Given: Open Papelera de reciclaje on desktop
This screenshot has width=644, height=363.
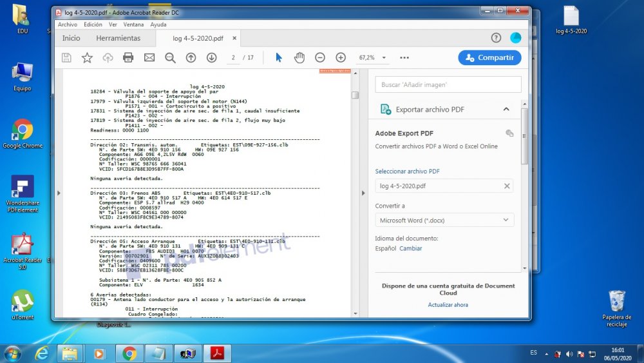Looking at the screenshot, I should [616, 309].
